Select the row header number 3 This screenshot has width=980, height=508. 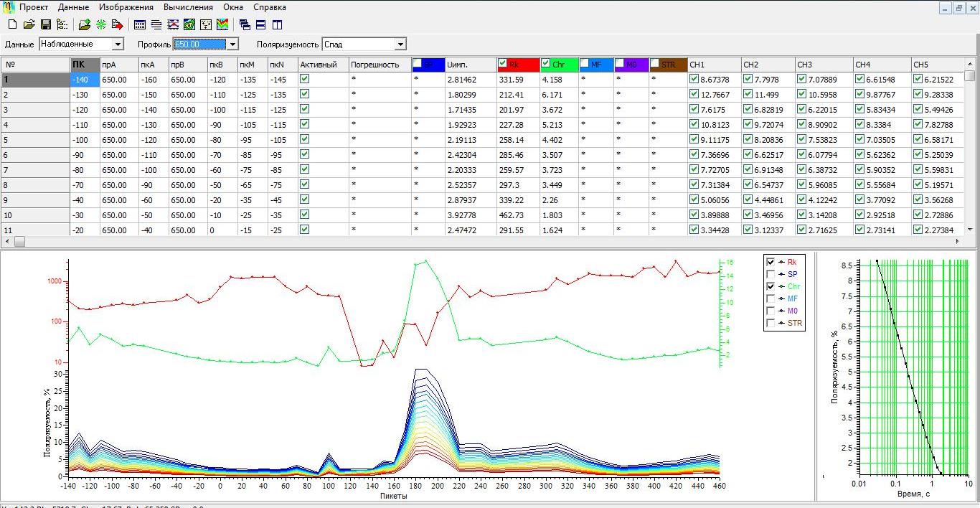[x=35, y=109]
